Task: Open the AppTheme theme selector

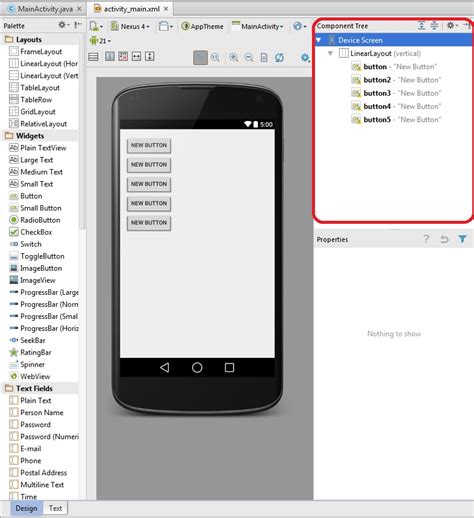Action: coord(202,26)
